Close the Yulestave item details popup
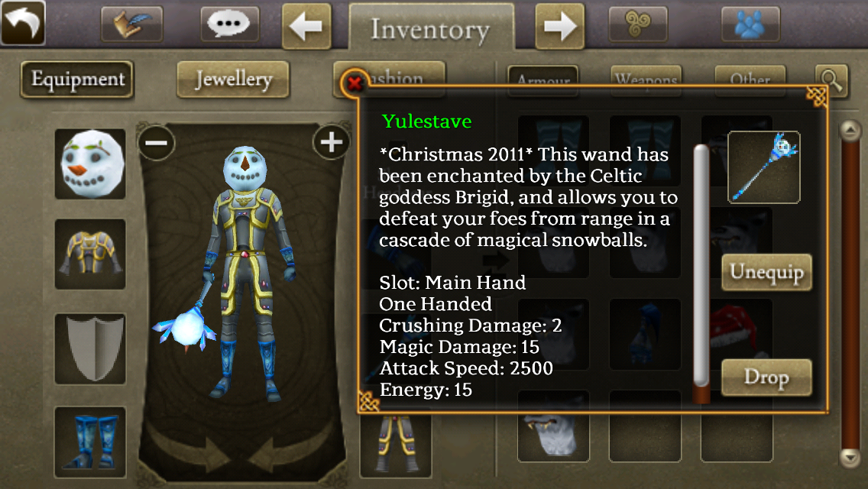Screen dimensions: 868x489 pyautogui.click(x=355, y=83)
